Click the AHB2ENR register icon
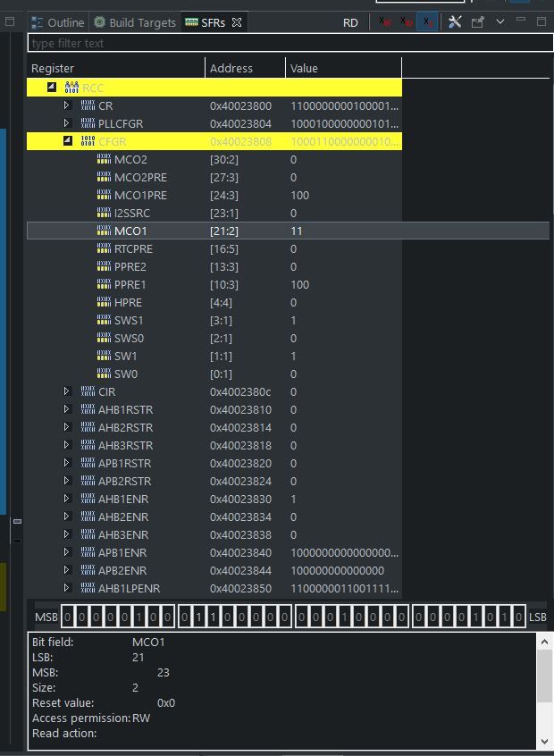The image size is (554, 756). coord(88,516)
